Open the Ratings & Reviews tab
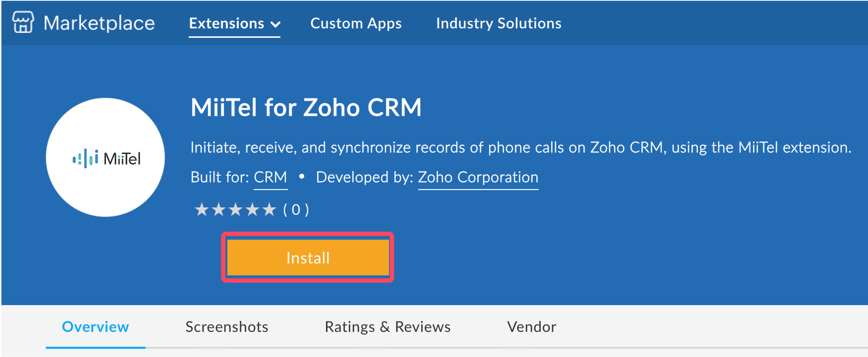 click(x=387, y=327)
